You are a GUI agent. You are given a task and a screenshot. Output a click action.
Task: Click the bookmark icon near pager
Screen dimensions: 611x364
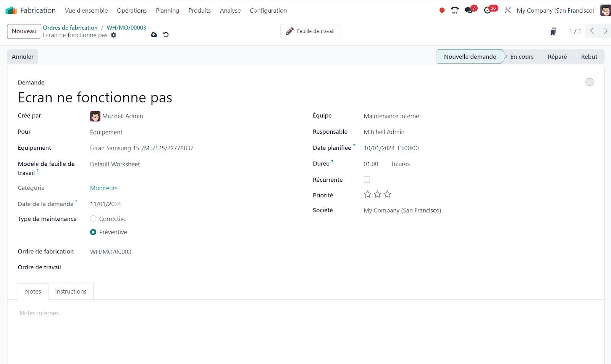coord(553,31)
